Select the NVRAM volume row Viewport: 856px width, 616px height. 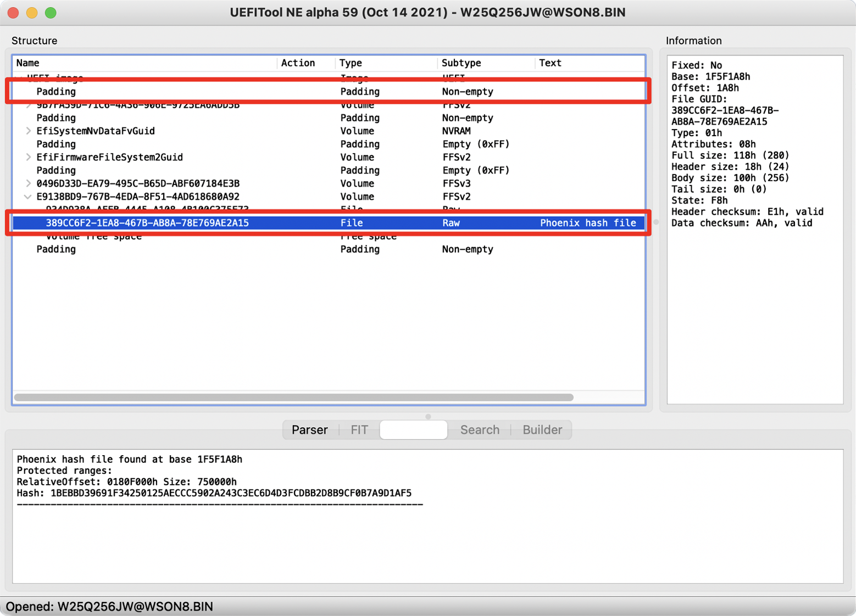point(220,131)
